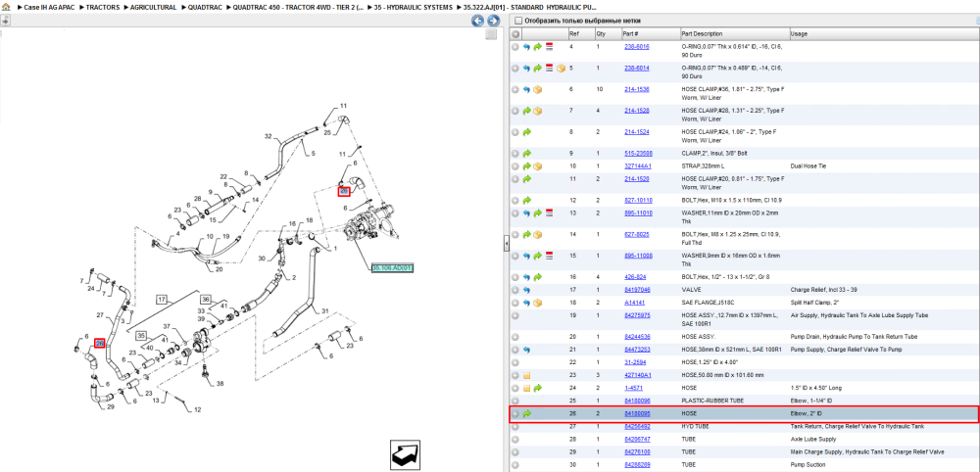
Task: Open 'QUADTRAC' breadcrumb
Action: click(204, 7)
